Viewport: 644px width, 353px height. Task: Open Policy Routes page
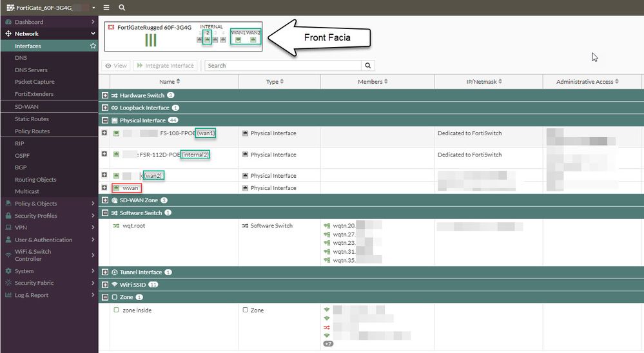coord(32,131)
